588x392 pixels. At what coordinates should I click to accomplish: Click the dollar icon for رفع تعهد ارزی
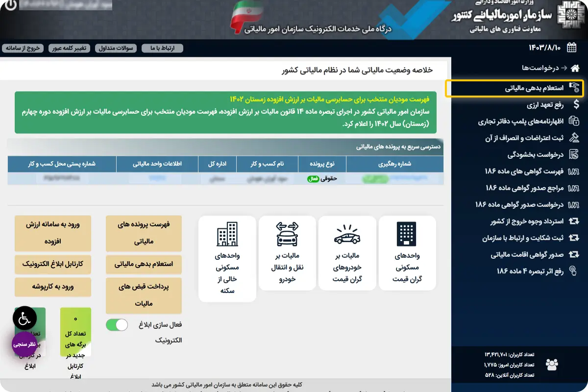pos(576,105)
